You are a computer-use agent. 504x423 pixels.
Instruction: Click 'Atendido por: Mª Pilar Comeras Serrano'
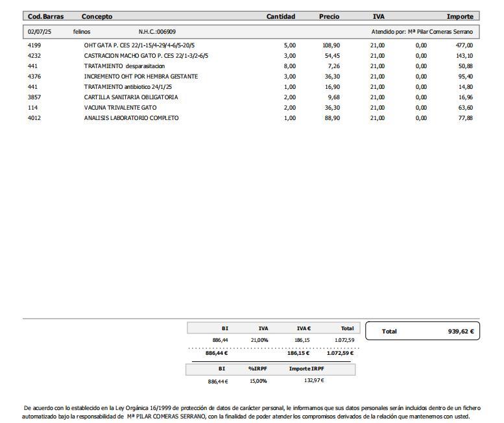click(422, 32)
